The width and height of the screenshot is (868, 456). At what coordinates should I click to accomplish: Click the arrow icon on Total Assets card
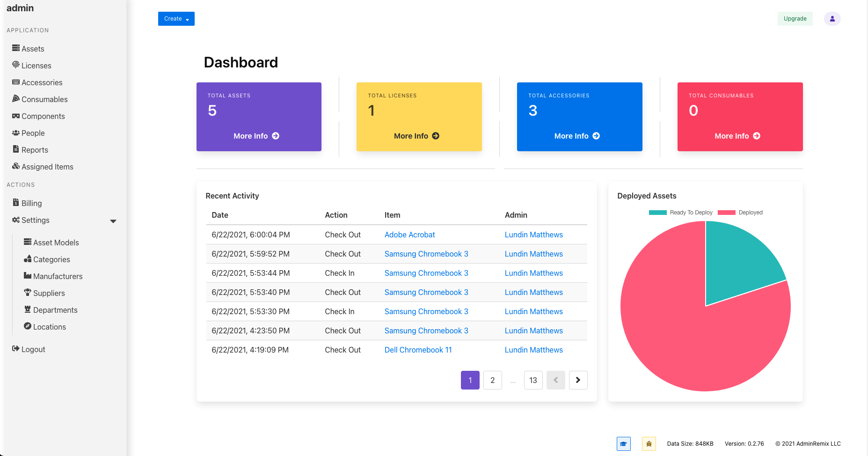(276, 136)
